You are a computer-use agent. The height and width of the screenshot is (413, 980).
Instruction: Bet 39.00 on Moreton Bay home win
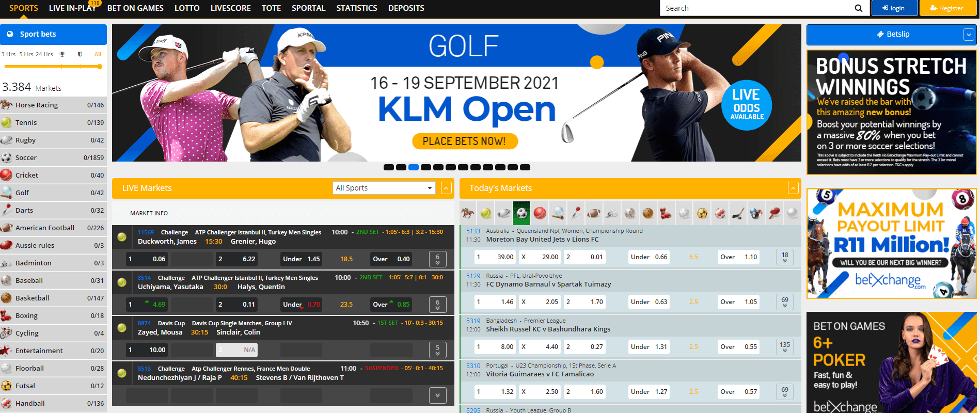click(495, 257)
